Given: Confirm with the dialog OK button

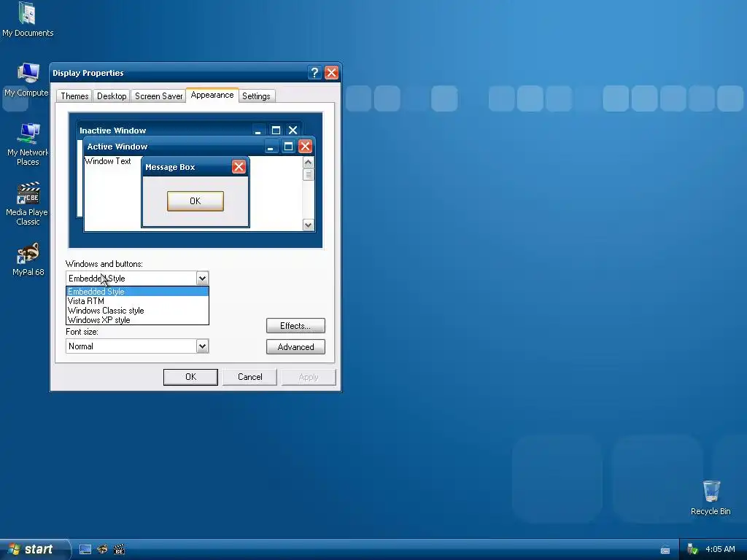Looking at the screenshot, I should click(x=190, y=377).
